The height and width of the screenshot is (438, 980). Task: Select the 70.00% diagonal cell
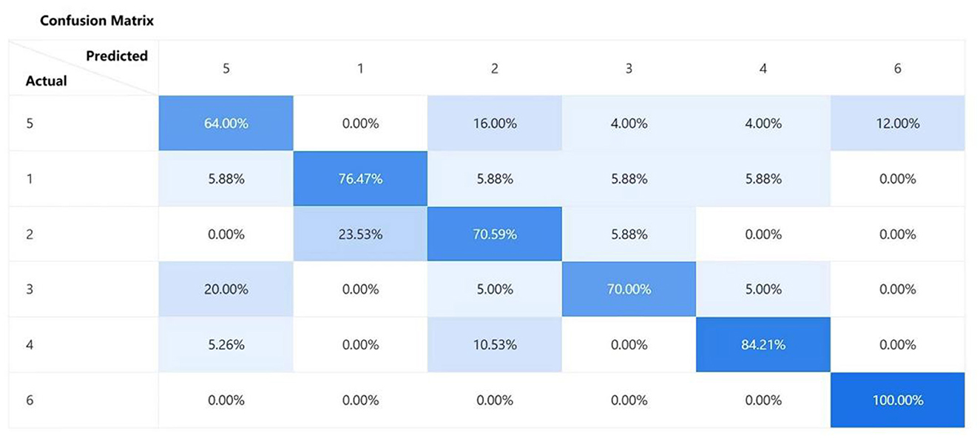(x=629, y=289)
